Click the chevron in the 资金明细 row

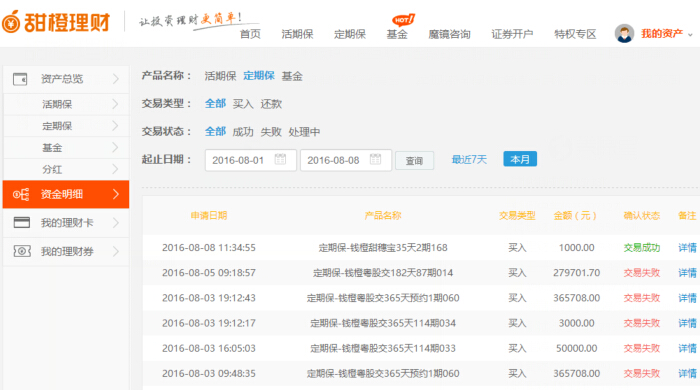click(x=116, y=194)
